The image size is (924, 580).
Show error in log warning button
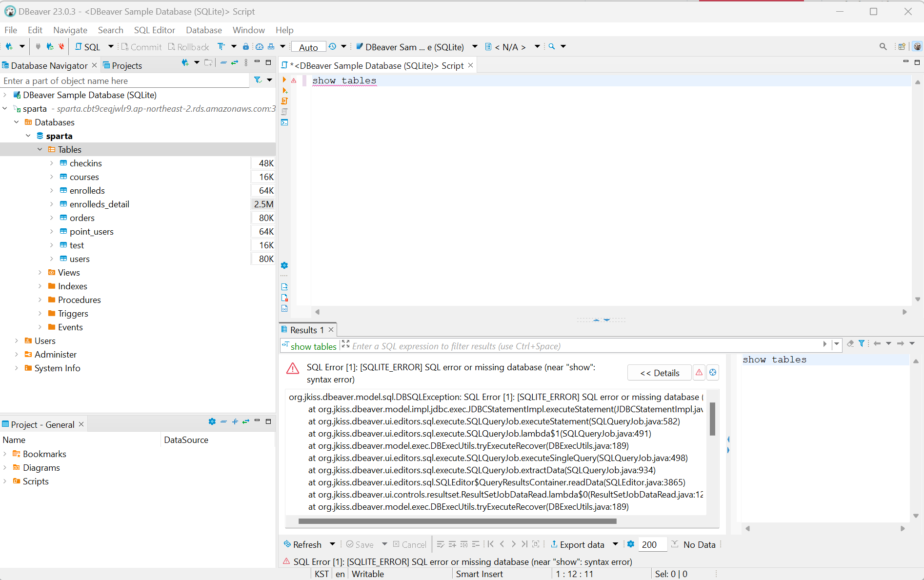699,373
